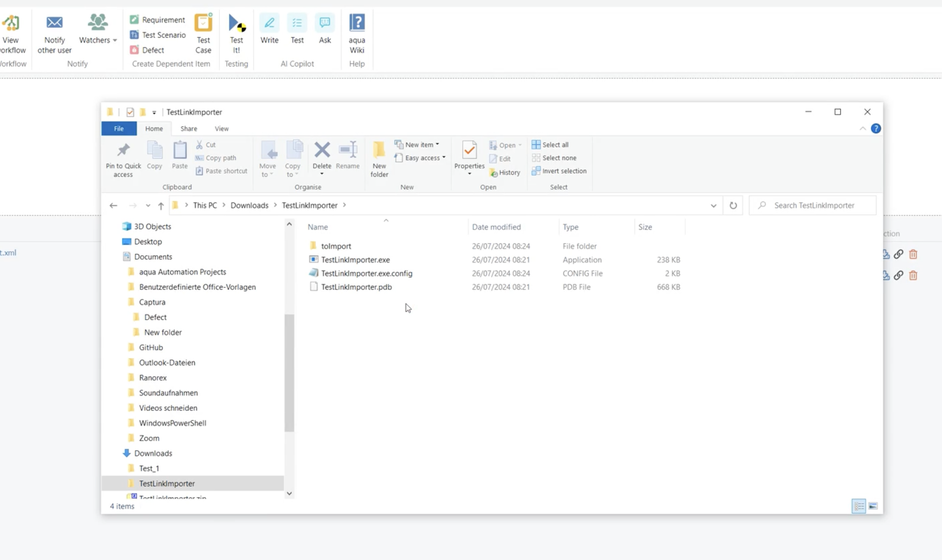
Task: Open the Share ribbon tab
Action: point(188,129)
